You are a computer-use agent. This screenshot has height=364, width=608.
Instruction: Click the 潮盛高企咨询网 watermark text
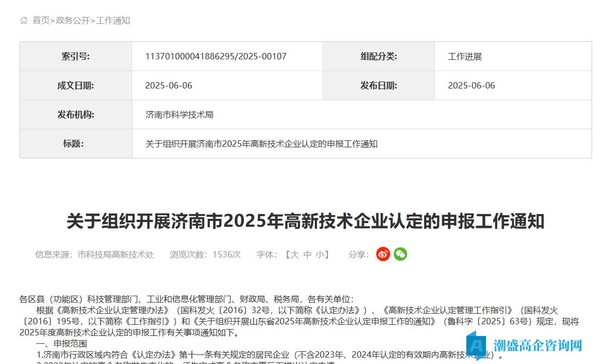click(537, 345)
